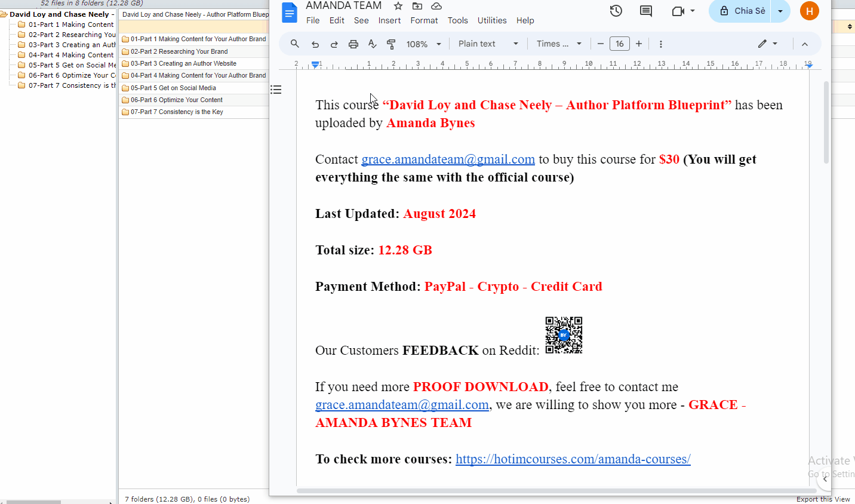
Task: Click the email link after PROOF DOWNLOAD
Action: click(402, 405)
